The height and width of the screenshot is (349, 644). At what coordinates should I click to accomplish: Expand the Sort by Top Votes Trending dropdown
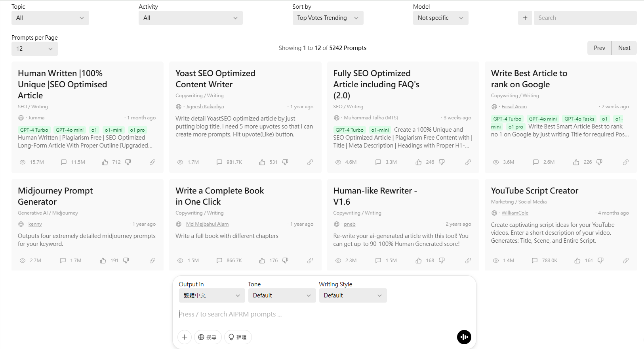point(328,18)
